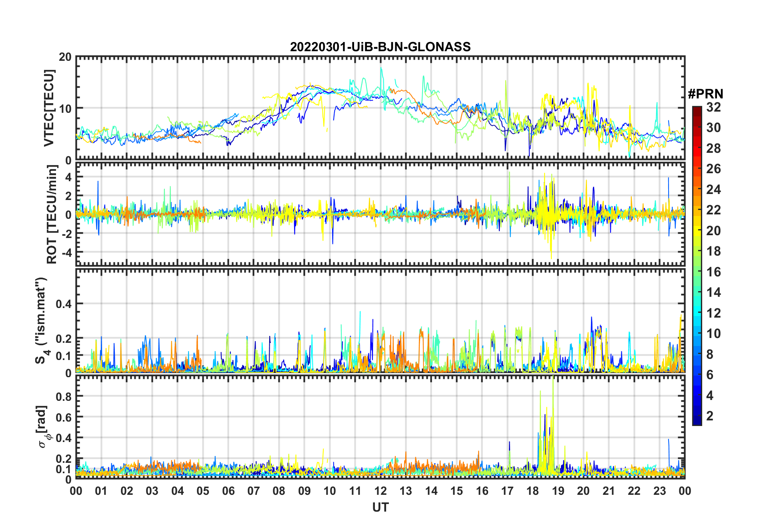The width and height of the screenshot is (761, 532).
Task: Click the UT x-axis label
Action: 380,508
